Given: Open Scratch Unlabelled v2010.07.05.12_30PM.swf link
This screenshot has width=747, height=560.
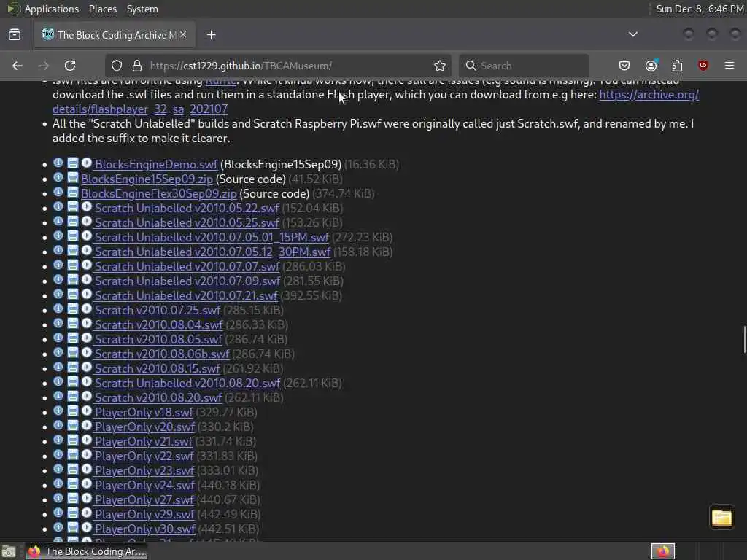Looking at the screenshot, I should (x=212, y=252).
